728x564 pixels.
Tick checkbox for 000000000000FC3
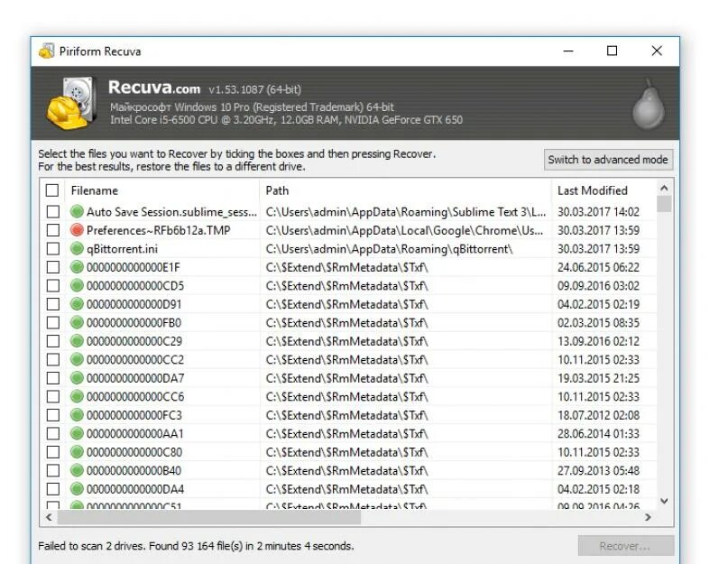click(53, 415)
